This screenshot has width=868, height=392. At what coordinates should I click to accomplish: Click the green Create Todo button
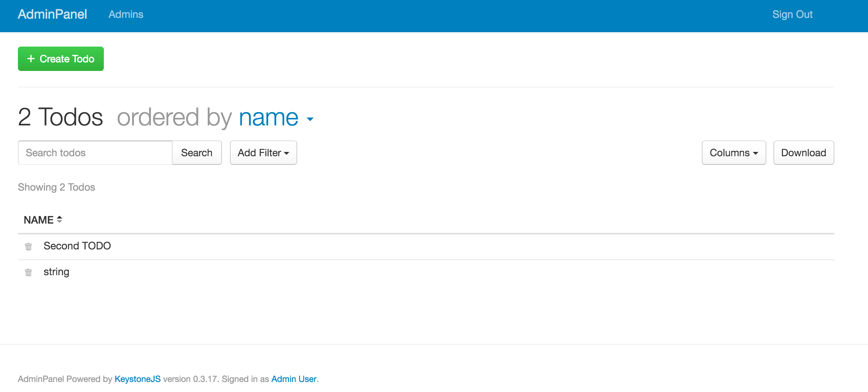pyautogui.click(x=61, y=59)
